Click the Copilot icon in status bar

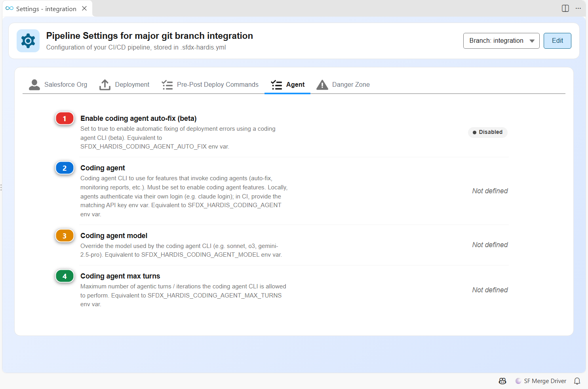click(x=502, y=381)
